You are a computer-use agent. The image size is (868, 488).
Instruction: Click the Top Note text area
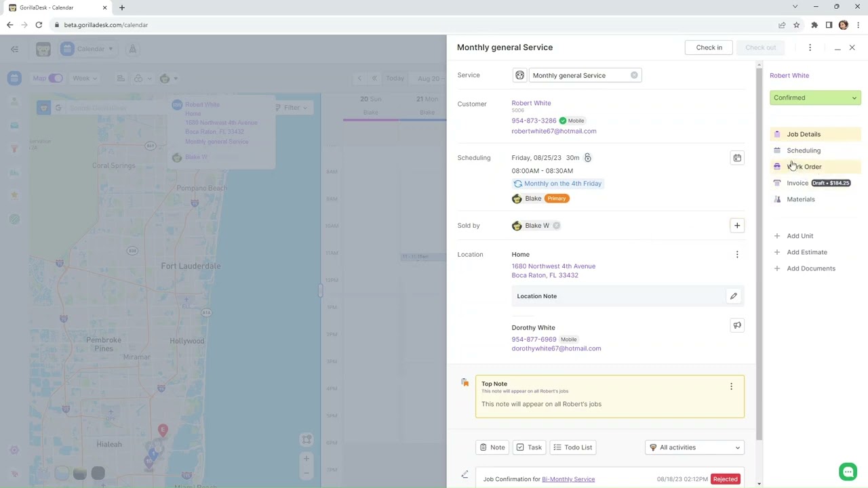(610, 396)
